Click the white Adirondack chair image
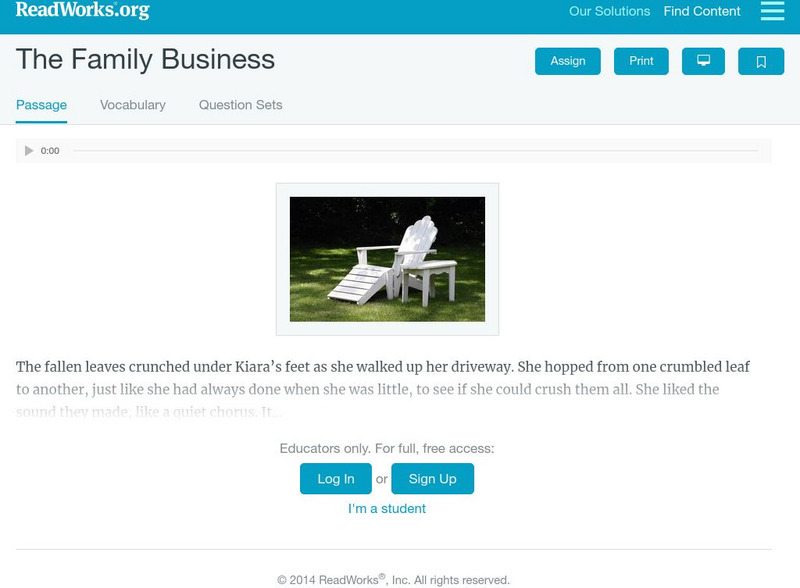 point(387,259)
